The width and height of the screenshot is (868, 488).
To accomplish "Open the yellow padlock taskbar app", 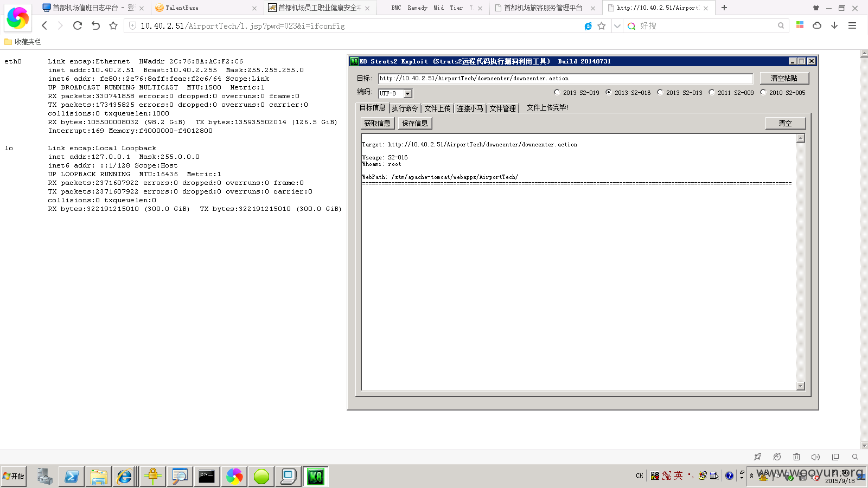I will pyautogui.click(x=153, y=476).
